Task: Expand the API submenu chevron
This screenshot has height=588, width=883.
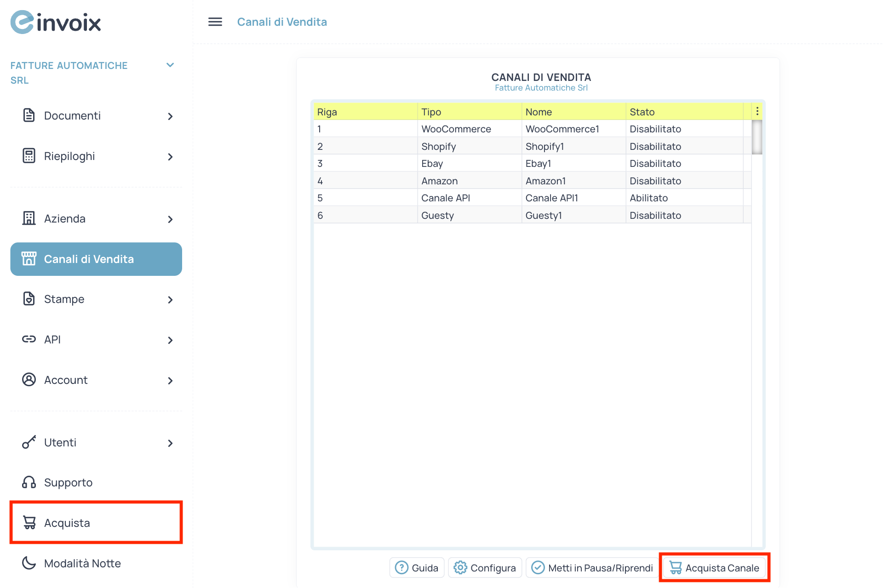Action: (170, 340)
